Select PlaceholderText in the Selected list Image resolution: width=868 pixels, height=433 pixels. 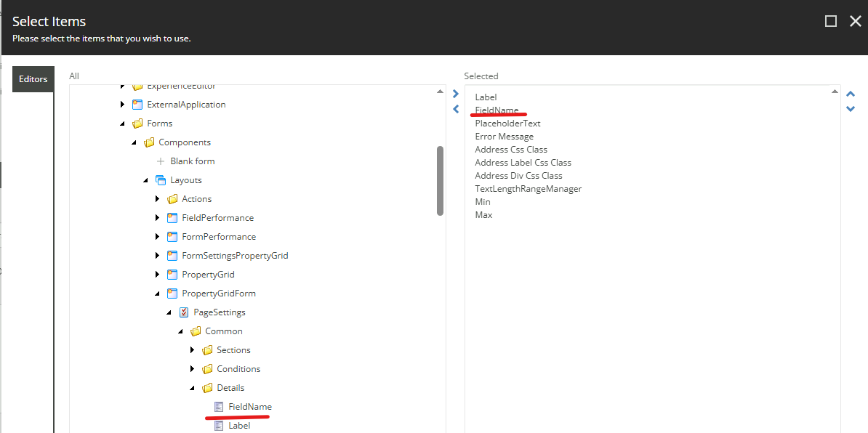(x=507, y=124)
